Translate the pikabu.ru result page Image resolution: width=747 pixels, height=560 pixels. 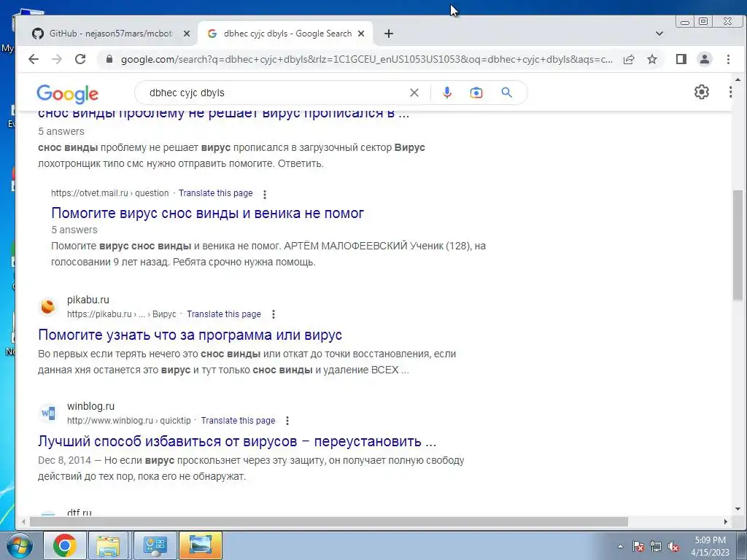tap(223, 314)
